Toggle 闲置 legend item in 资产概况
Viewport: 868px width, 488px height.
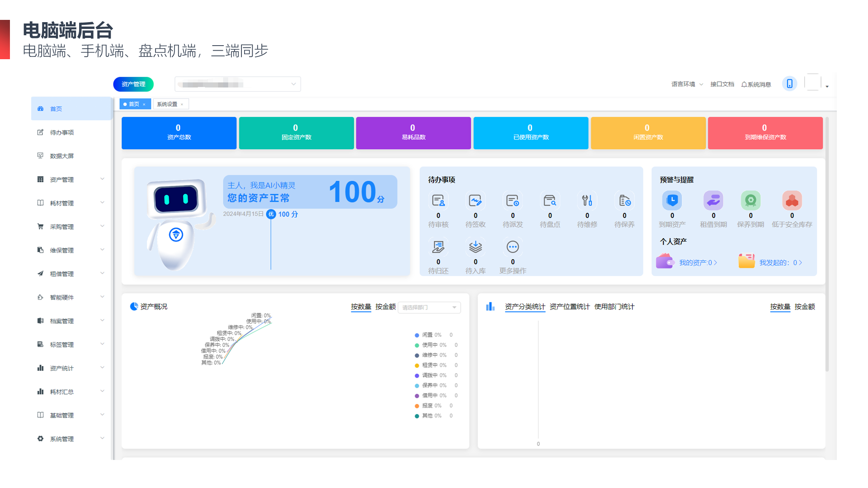tap(427, 335)
